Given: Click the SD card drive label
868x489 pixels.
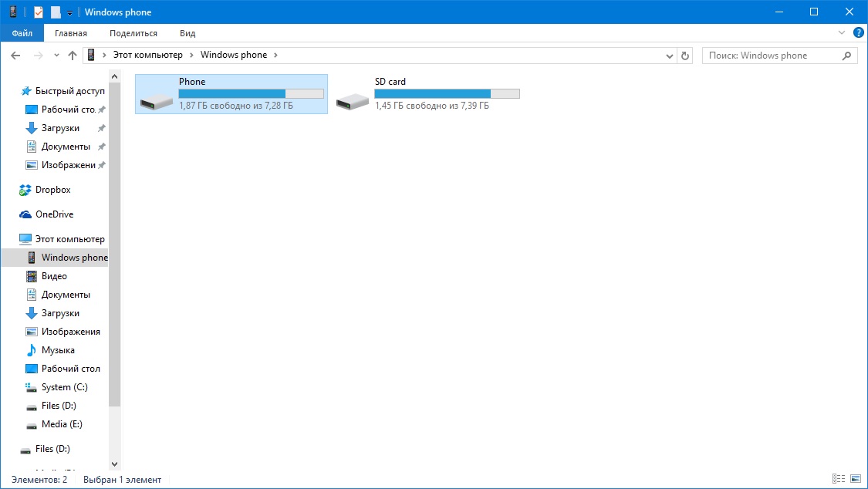Looking at the screenshot, I should tap(390, 81).
